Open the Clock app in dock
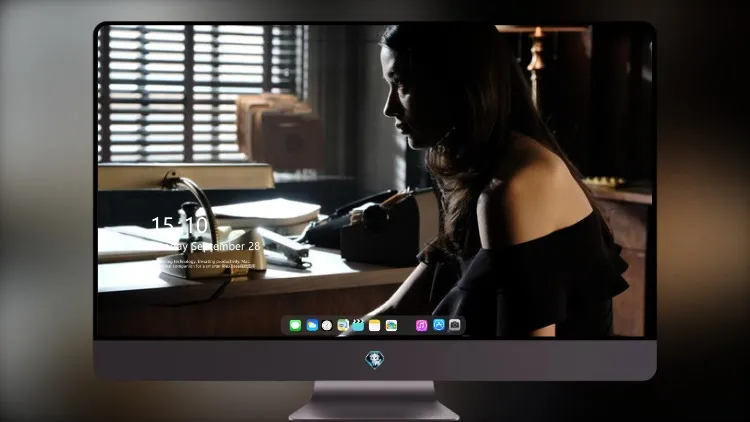 (327, 325)
